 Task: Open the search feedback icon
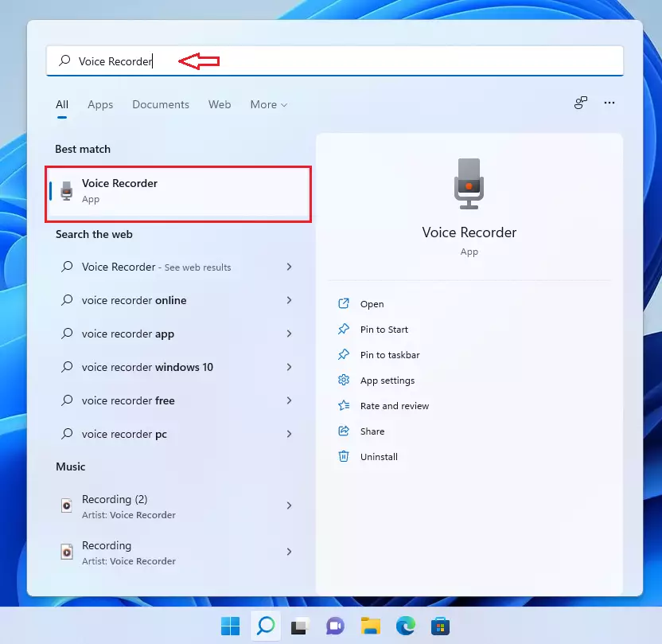(581, 103)
